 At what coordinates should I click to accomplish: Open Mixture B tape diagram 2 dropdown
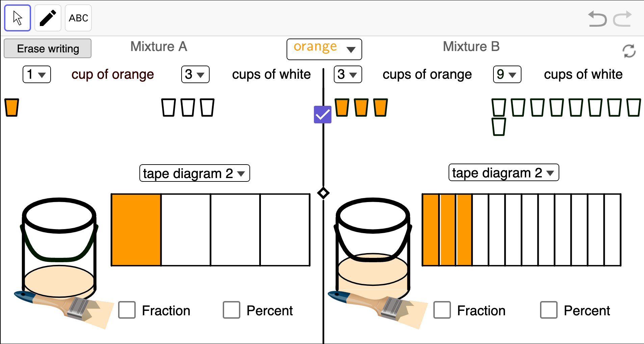pyautogui.click(x=503, y=173)
